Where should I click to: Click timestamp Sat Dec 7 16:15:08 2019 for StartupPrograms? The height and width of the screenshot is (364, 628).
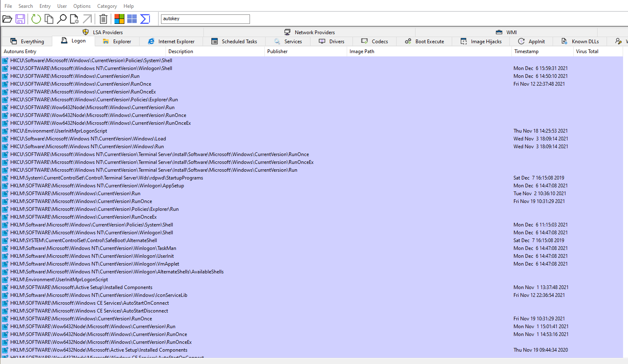[x=539, y=178]
